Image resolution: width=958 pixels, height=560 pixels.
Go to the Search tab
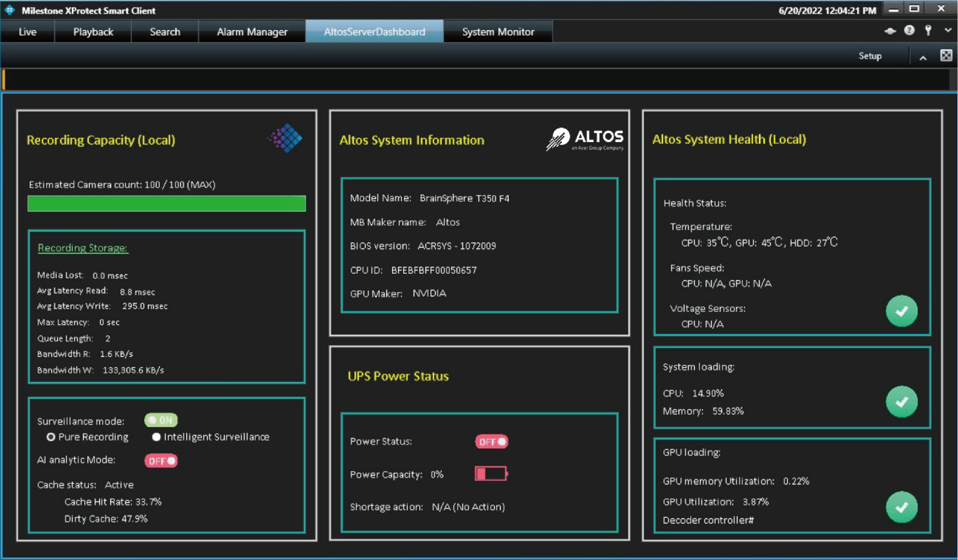165,31
